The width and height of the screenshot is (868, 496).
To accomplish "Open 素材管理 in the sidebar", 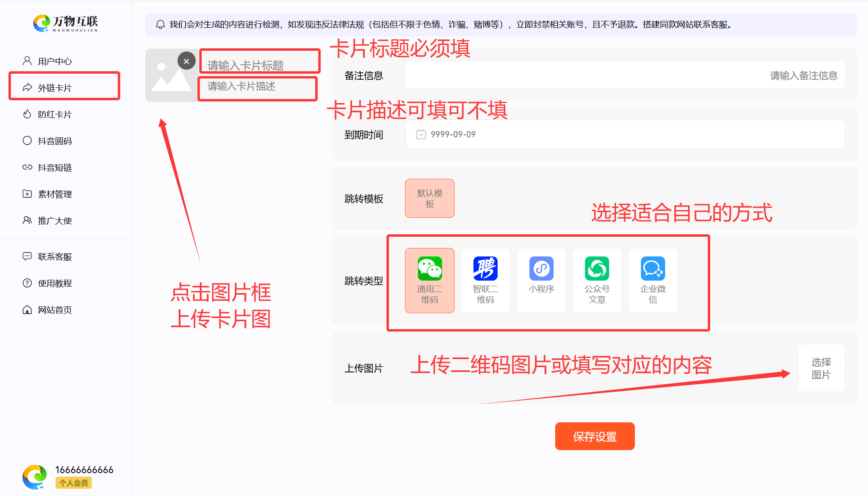I will pos(55,194).
